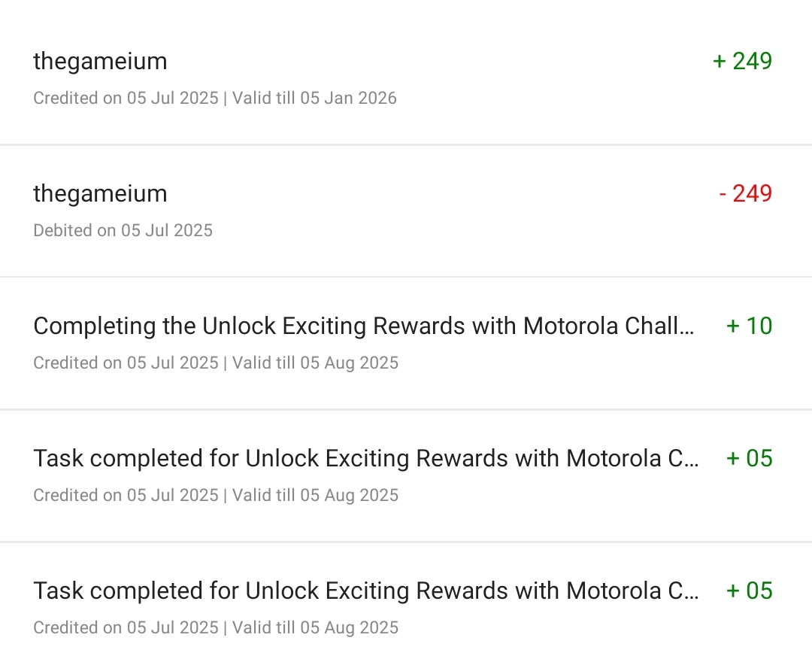Expand the truncated title of the last Task completed row
The width and height of the screenshot is (812, 671).
point(690,591)
